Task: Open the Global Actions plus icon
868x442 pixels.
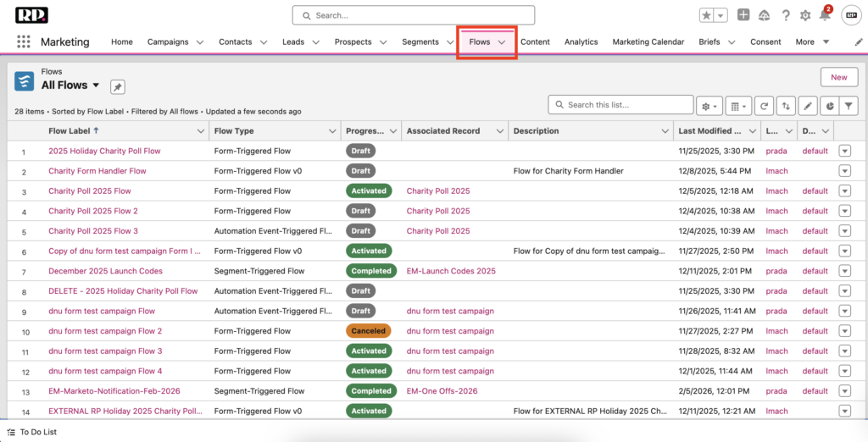Action: 743,15
